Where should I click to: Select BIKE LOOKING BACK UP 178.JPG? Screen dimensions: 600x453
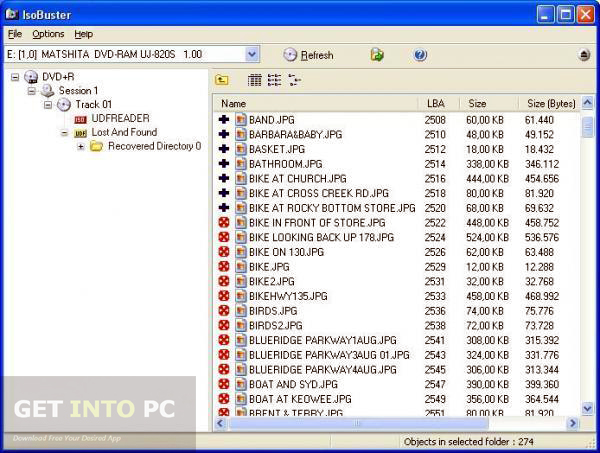point(321,238)
